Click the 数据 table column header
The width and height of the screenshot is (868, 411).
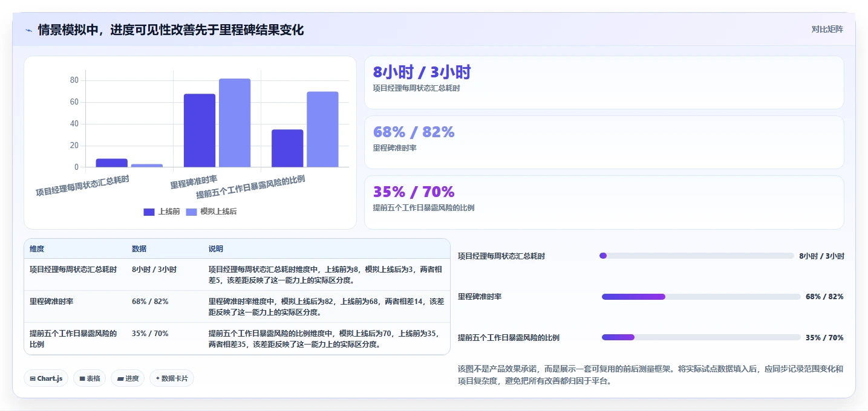[139, 249]
